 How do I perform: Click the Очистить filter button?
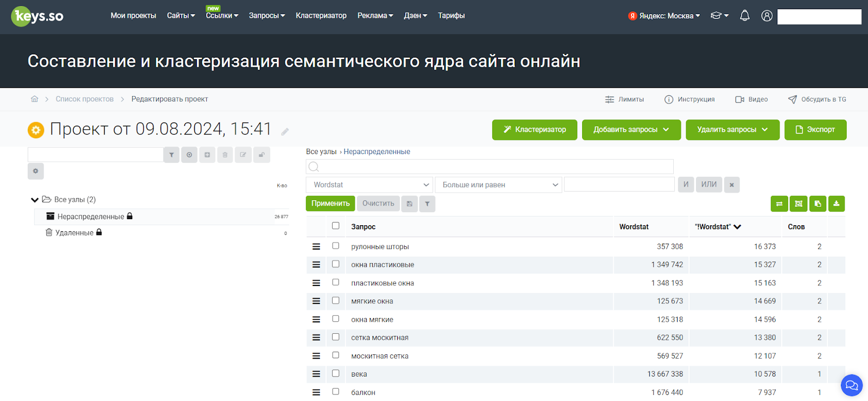tap(378, 203)
